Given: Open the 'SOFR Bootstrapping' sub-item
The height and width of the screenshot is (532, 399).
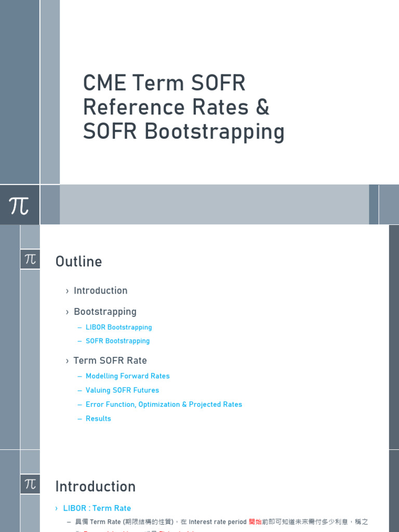Looking at the screenshot, I should (x=118, y=341).
